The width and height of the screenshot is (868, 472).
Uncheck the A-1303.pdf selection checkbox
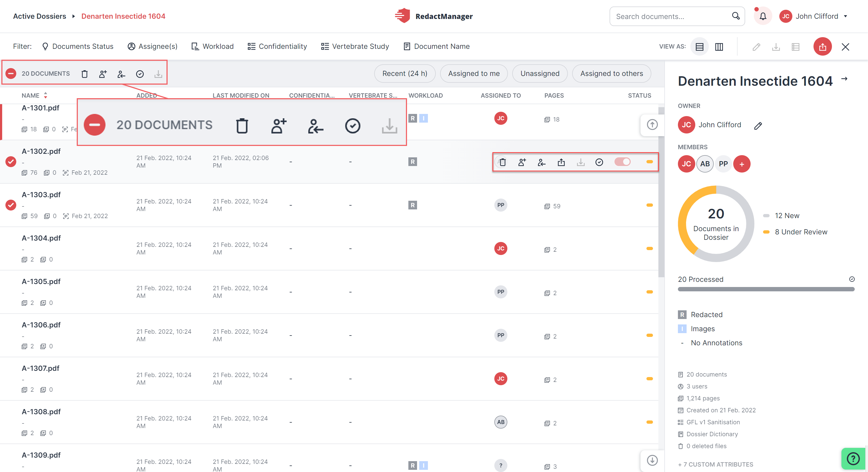pos(11,205)
